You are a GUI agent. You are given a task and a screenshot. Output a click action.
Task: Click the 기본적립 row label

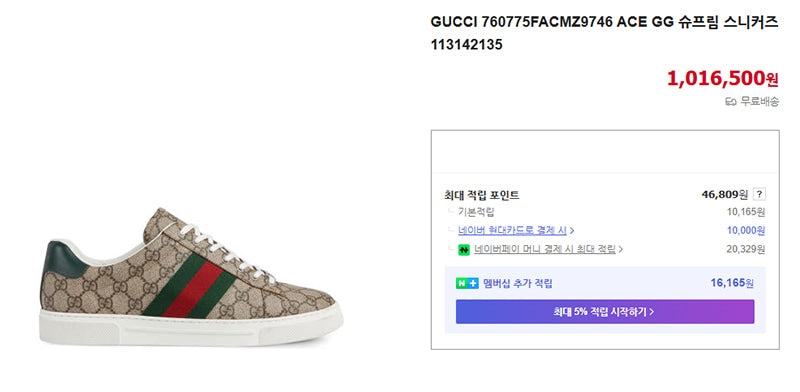pyautogui.click(x=476, y=212)
